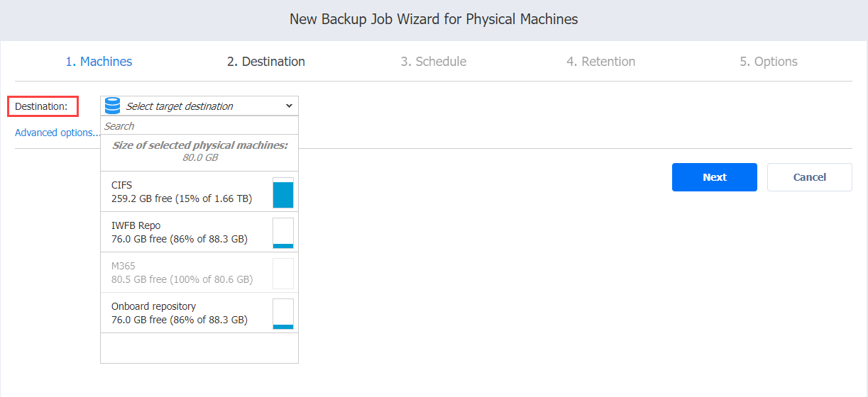868x397 pixels.
Task: Select the IWFB Repo option
Action: click(x=199, y=232)
